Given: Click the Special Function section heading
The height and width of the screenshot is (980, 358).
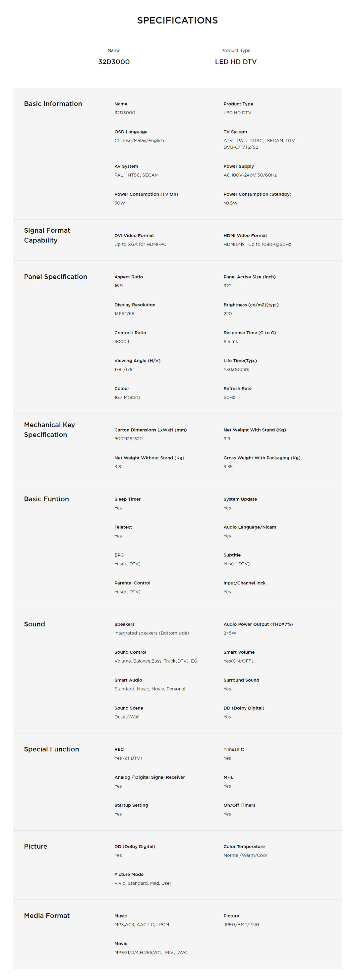Looking at the screenshot, I should [x=51, y=749].
